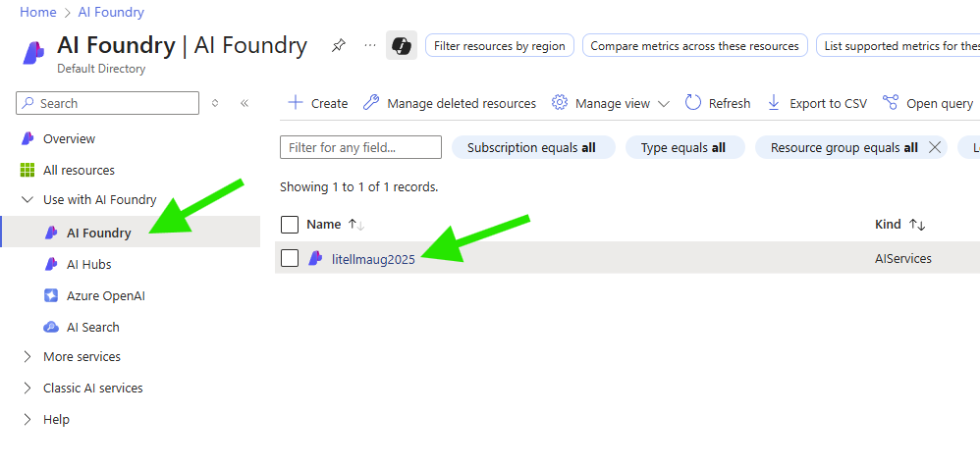Click Export to CSV
980x468 pixels.
(817, 103)
